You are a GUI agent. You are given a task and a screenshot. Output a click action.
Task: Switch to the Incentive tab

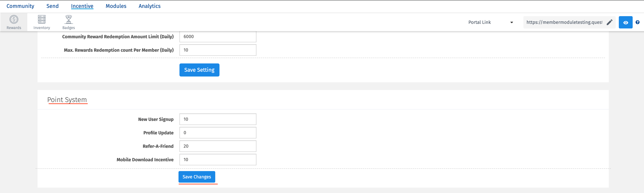point(82,6)
